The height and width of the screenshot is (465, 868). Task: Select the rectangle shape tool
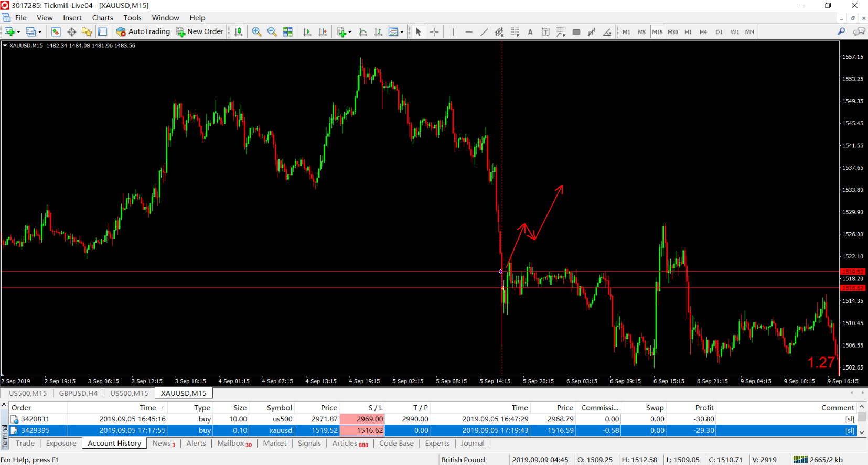(x=576, y=32)
